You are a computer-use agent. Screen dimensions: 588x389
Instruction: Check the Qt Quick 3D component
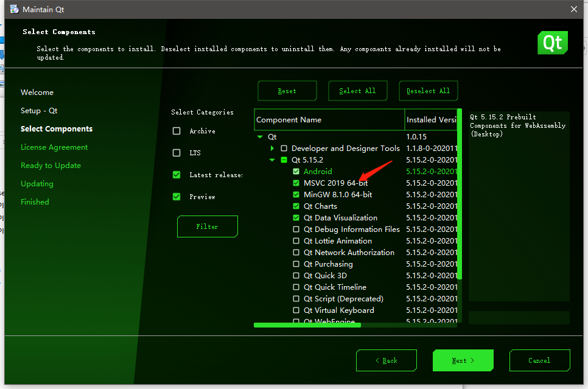click(296, 275)
